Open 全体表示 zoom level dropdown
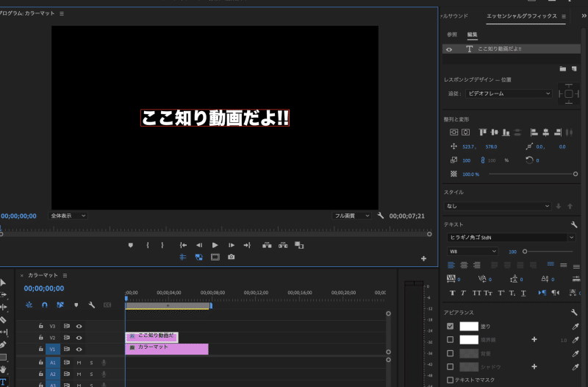The width and height of the screenshot is (588, 387). (68, 216)
